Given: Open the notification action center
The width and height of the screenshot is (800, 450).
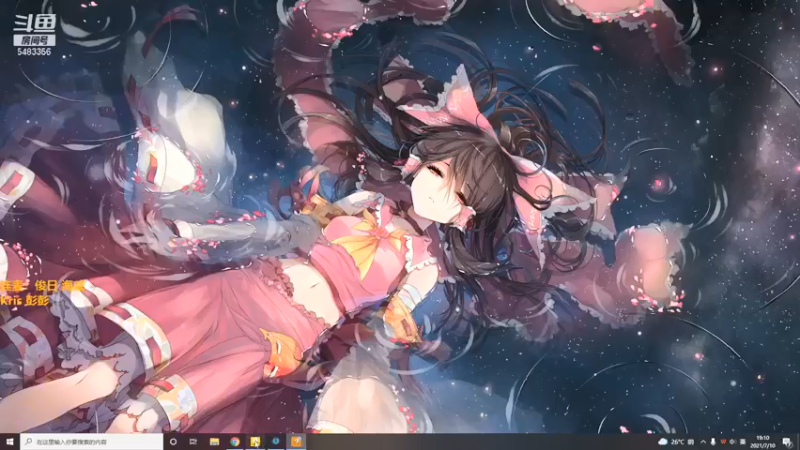Looking at the screenshot, I should click(x=787, y=442).
